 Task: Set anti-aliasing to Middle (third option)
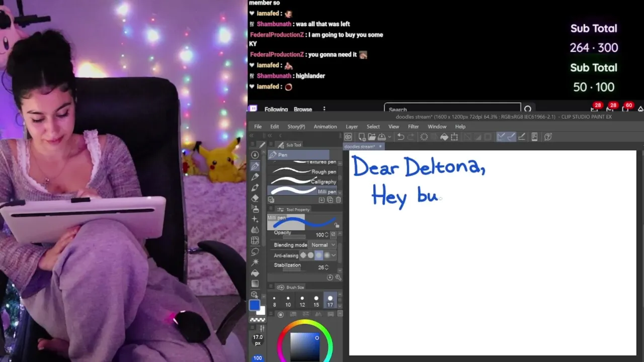tap(318, 255)
